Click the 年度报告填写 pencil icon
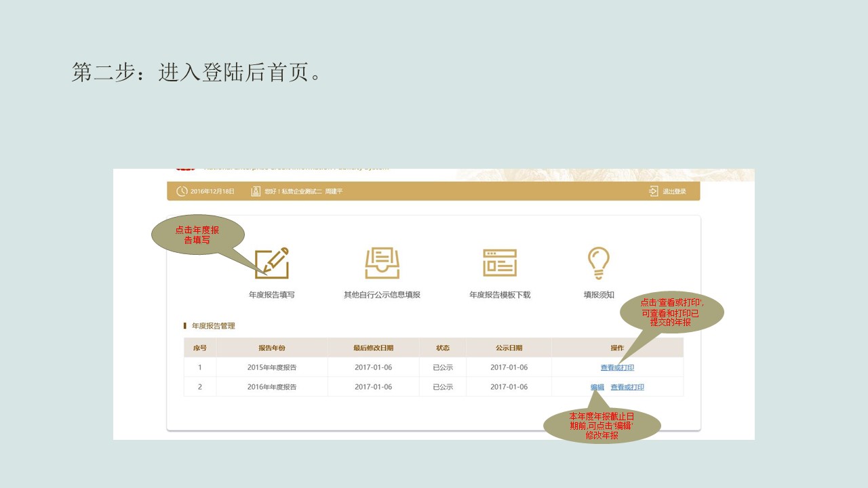This screenshot has height=488, width=868. [272, 263]
